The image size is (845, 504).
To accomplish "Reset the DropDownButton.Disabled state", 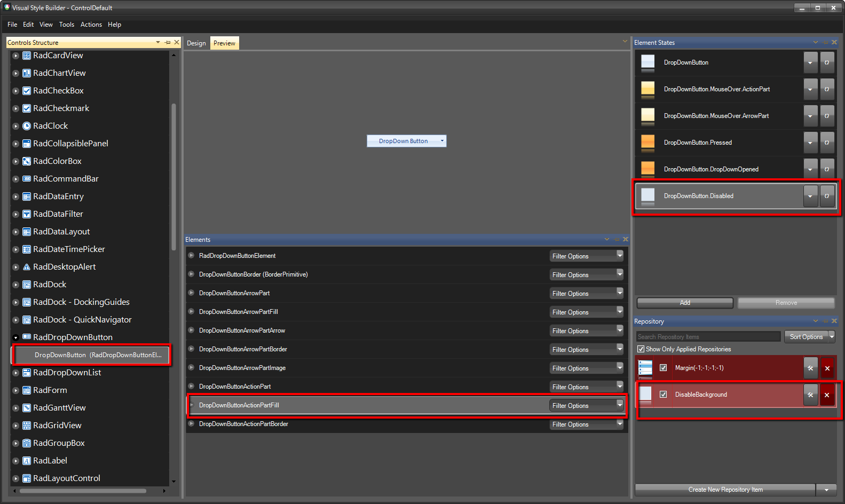I will (x=827, y=196).
